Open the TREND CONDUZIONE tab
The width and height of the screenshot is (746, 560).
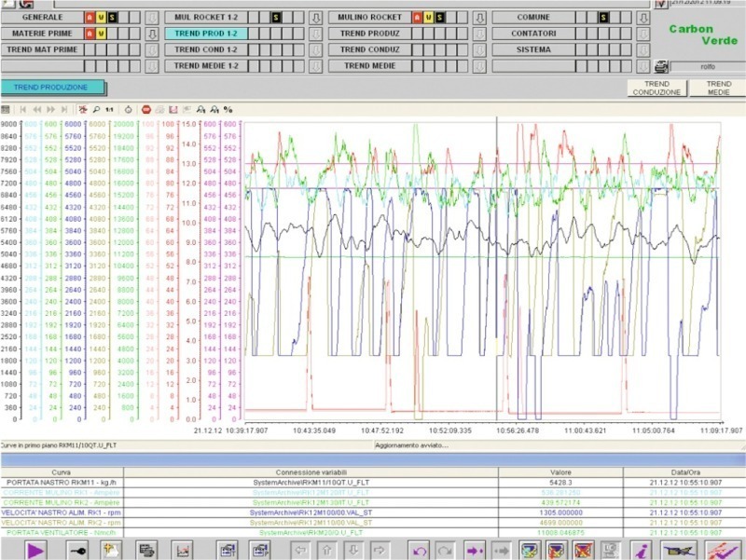pyautogui.click(x=657, y=89)
